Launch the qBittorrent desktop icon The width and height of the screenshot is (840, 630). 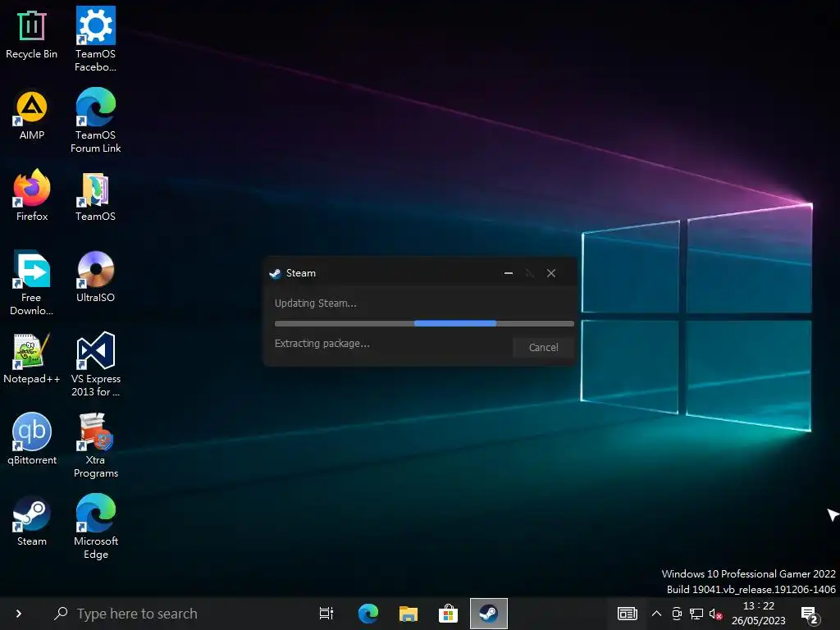click(32, 440)
